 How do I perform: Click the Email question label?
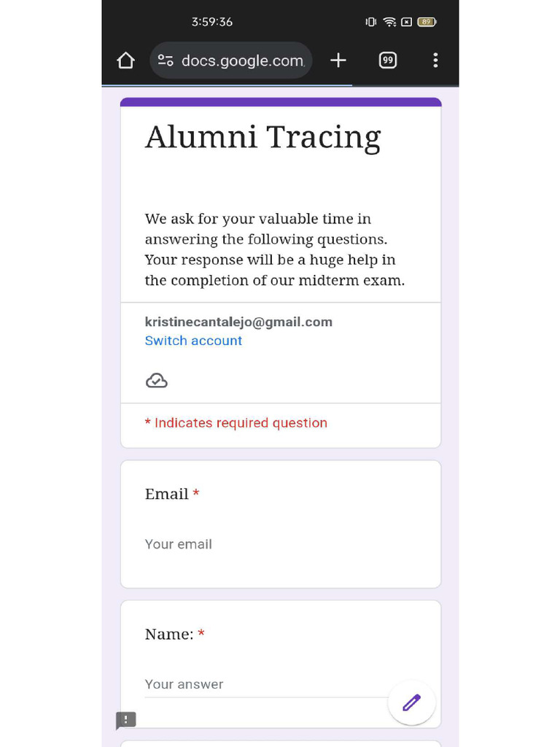(x=167, y=494)
